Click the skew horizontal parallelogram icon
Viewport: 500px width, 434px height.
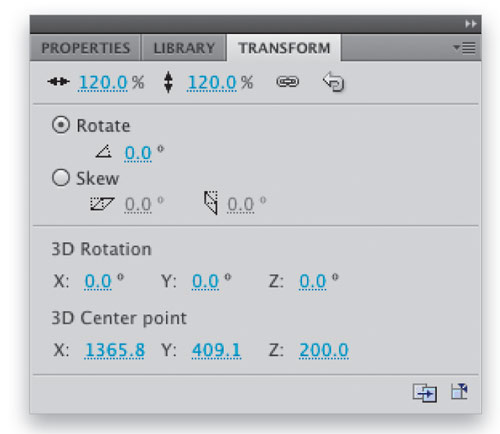102,204
